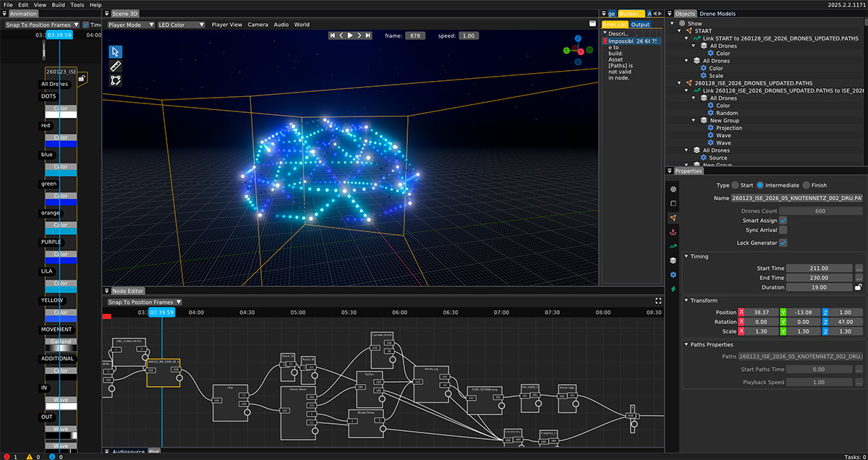
Task: Maximize the Node Editor with fullscreen icon
Action: click(x=658, y=301)
